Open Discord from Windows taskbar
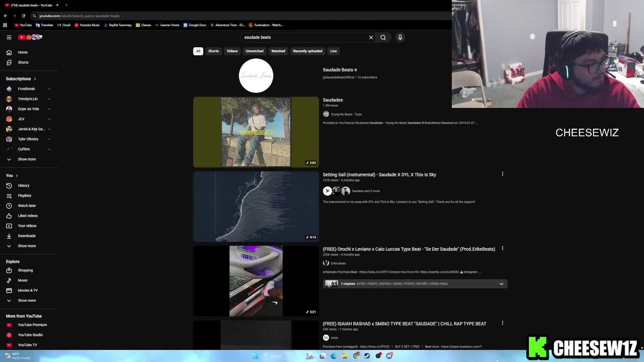This screenshot has width=644, height=362. (389, 356)
